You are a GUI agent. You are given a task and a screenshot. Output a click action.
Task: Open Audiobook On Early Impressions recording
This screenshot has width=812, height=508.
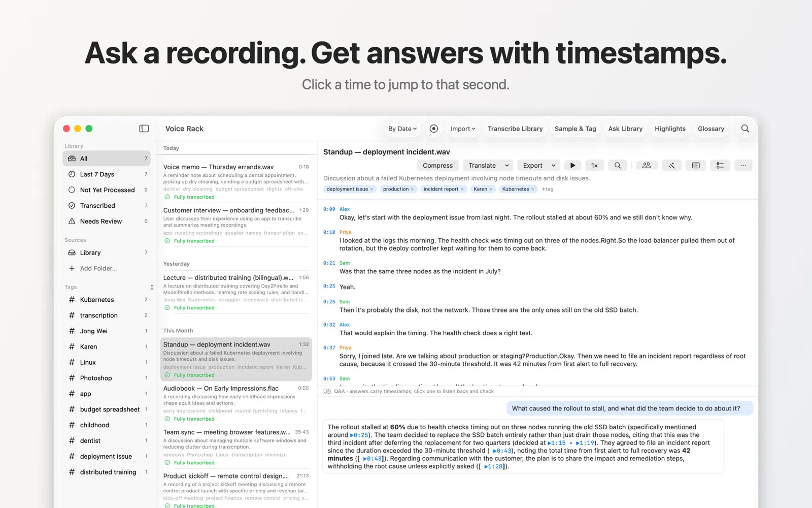[x=236, y=403]
